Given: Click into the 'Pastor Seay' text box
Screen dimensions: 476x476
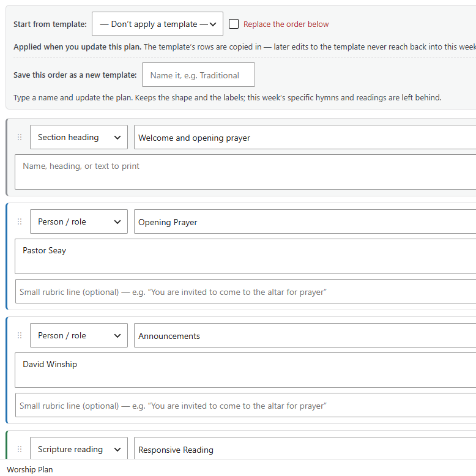Looking at the screenshot, I should pyautogui.click(x=245, y=256).
